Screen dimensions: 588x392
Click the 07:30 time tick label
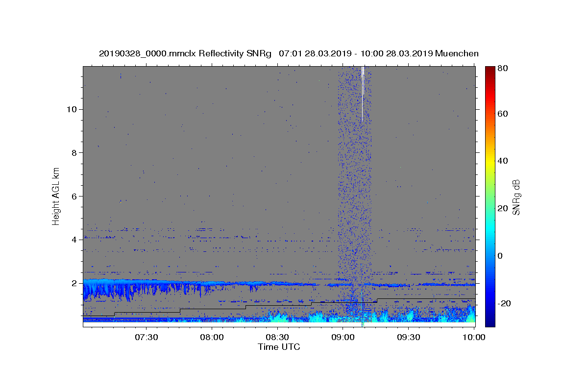[x=146, y=337]
